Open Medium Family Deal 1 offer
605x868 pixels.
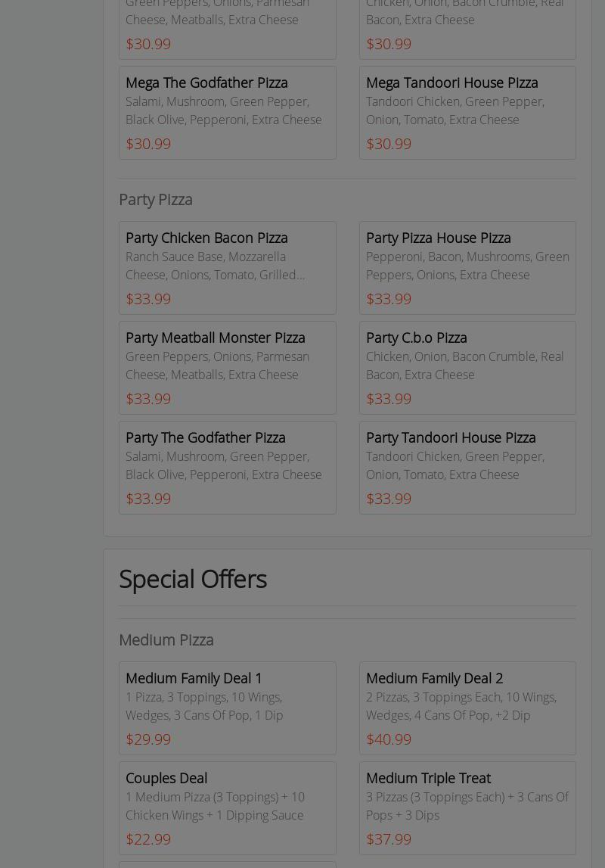tap(194, 678)
